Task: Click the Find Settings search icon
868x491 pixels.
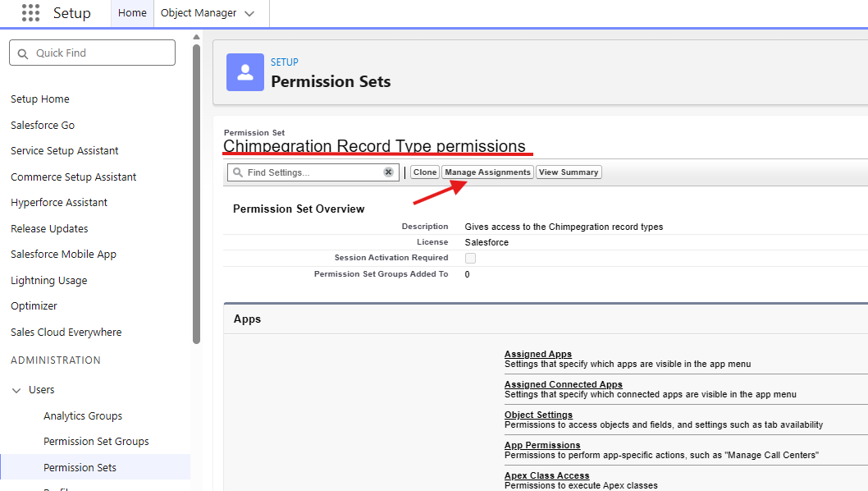Action: (237, 172)
